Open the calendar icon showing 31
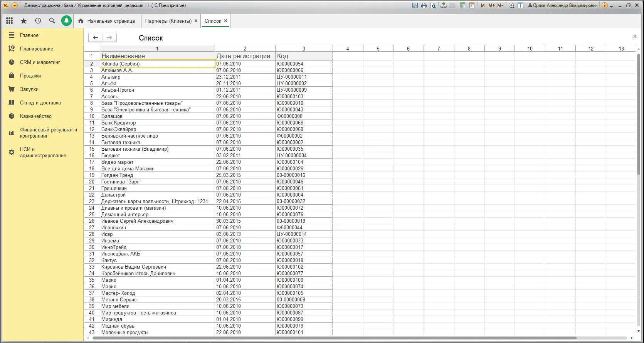The width and height of the screenshot is (644, 343). 472,5
